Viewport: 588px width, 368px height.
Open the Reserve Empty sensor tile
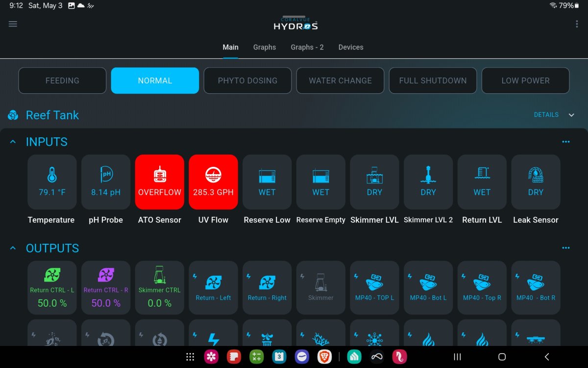pos(321,182)
